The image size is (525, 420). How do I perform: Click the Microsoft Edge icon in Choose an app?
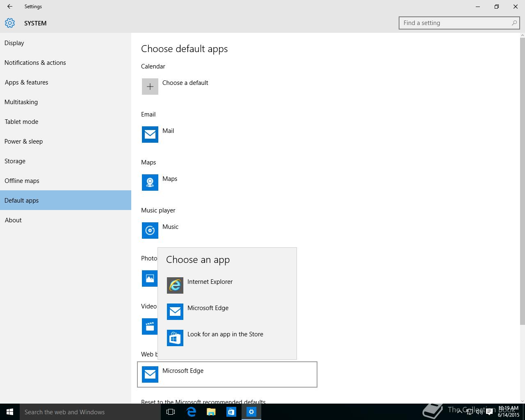175,312
